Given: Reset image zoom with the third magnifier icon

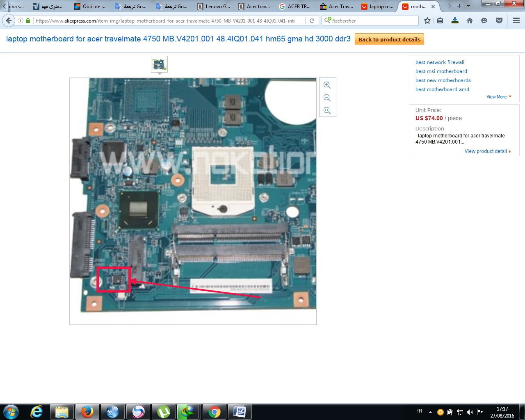Looking at the screenshot, I should [x=327, y=110].
